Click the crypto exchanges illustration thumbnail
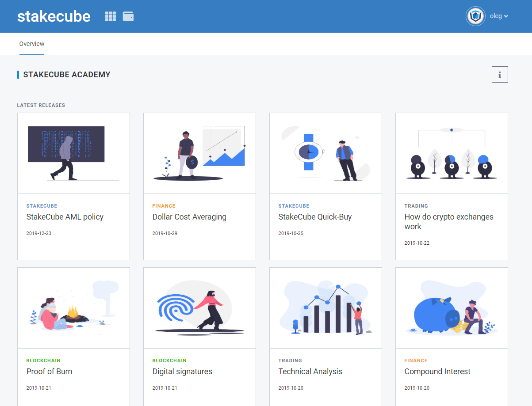Viewport: 532px width, 406px height. (452, 153)
